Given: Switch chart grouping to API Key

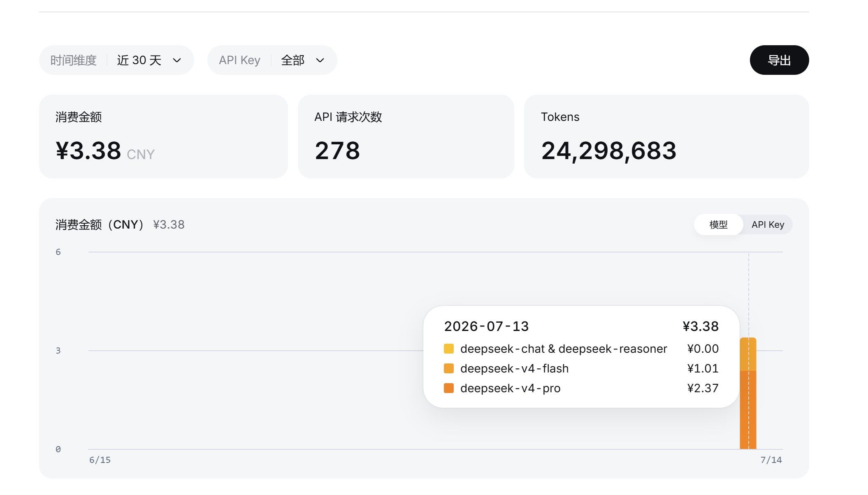Looking at the screenshot, I should click(768, 224).
